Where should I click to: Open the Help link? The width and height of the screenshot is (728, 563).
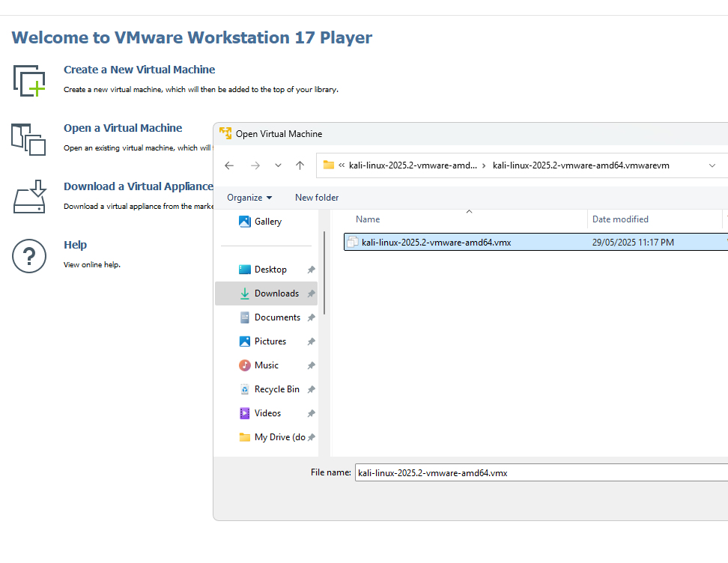coord(75,245)
